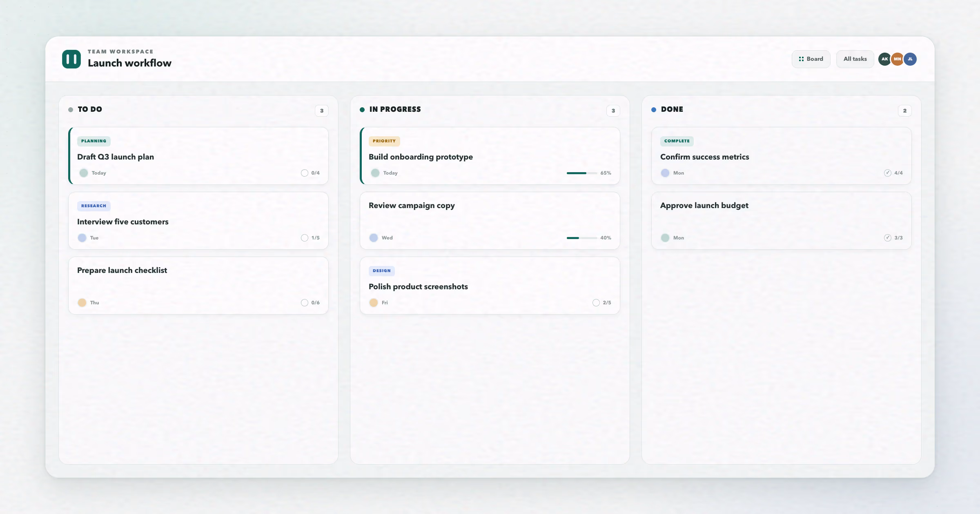Click the In Progress column status dot
The width and height of the screenshot is (980, 514).
362,110
